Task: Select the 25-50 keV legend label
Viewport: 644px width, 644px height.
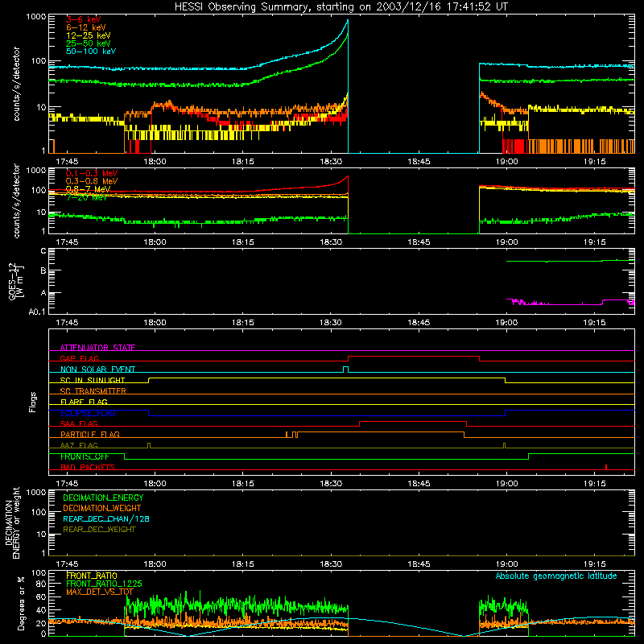Action: point(89,43)
